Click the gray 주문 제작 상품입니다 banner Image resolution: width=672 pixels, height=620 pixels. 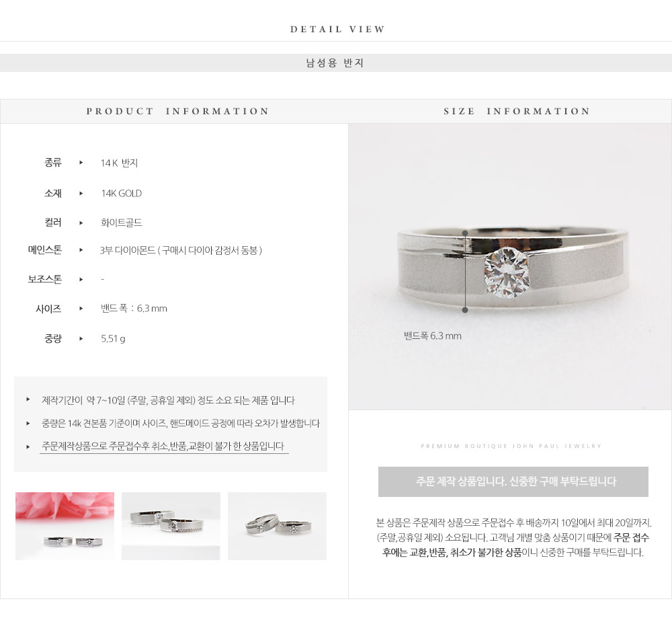[513, 481]
